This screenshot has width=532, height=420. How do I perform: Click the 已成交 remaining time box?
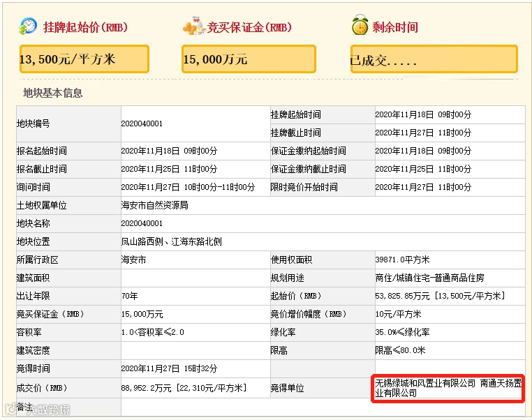[x=434, y=59]
